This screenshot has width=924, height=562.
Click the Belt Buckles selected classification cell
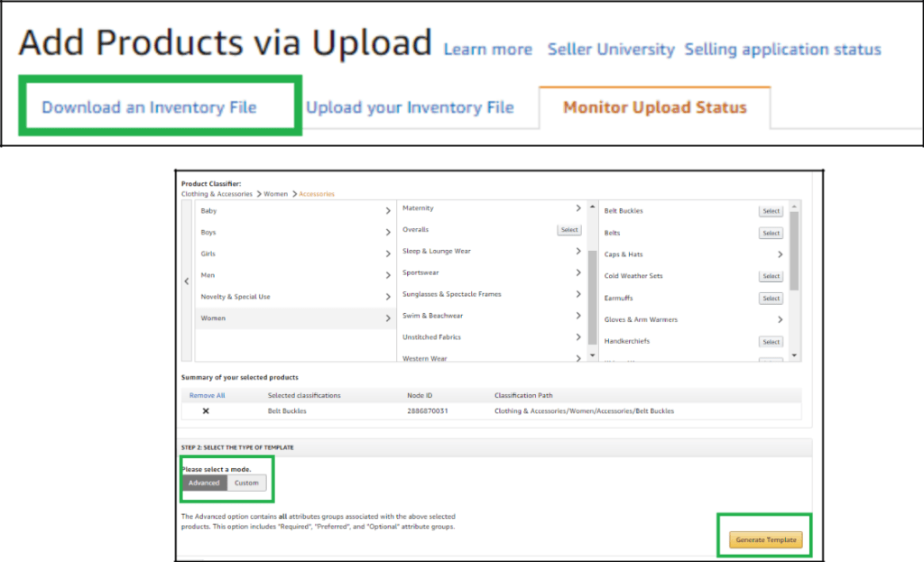click(287, 411)
